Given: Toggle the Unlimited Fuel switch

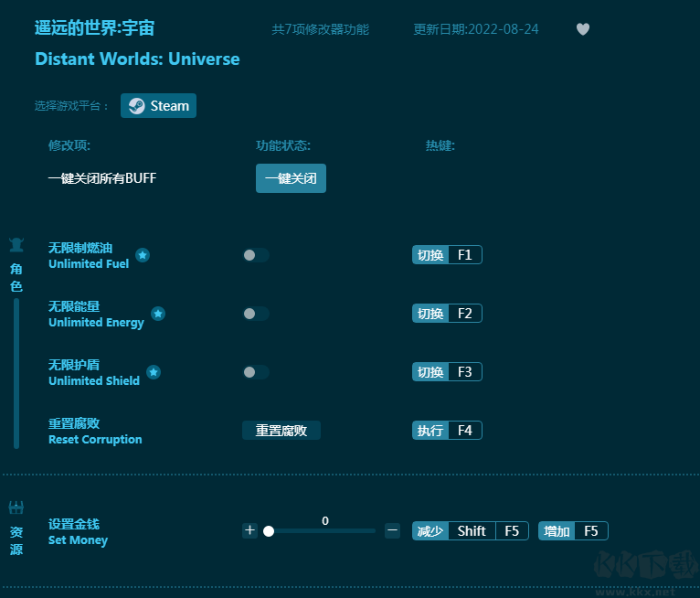Looking at the screenshot, I should point(256,255).
